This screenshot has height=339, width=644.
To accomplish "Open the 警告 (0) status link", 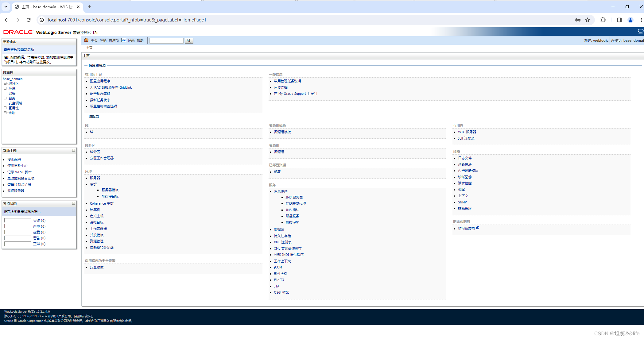I will click(x=39, y=238).
